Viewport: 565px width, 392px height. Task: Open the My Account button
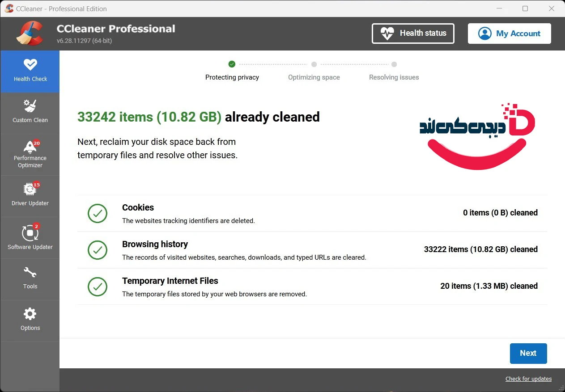[510, 34]
